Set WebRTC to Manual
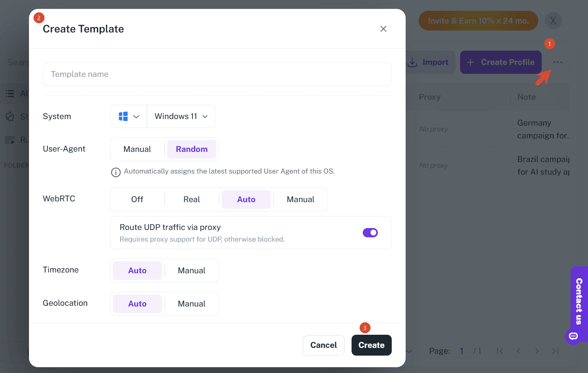Screen dimensions: 588x373 (x=301, y=199)
